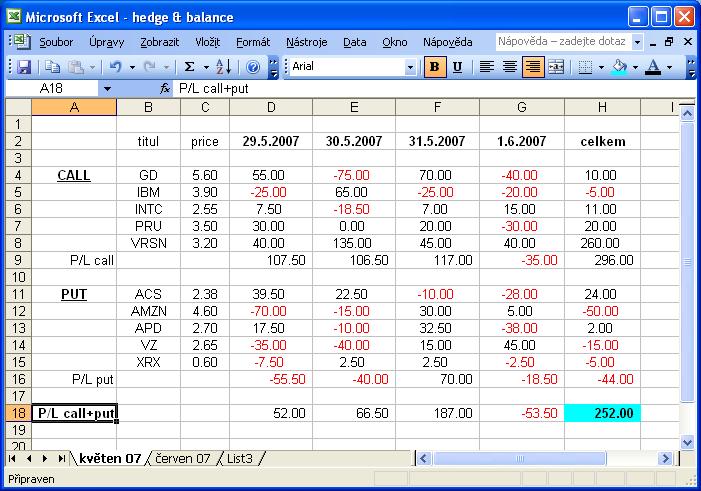This screenshot has height=491, width=701.
Task: Click horizontal scrollbar right arrow
Action: point(666,458)
